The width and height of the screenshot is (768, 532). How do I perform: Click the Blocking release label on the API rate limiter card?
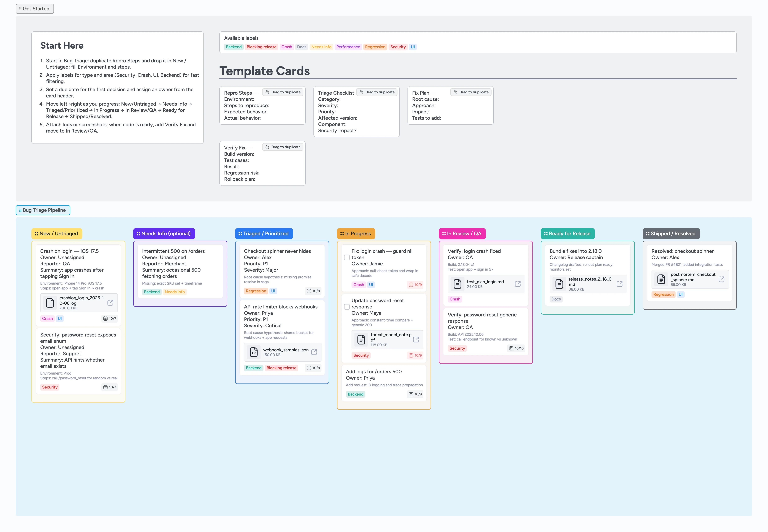pyautogui.click(x=281, y=368)
